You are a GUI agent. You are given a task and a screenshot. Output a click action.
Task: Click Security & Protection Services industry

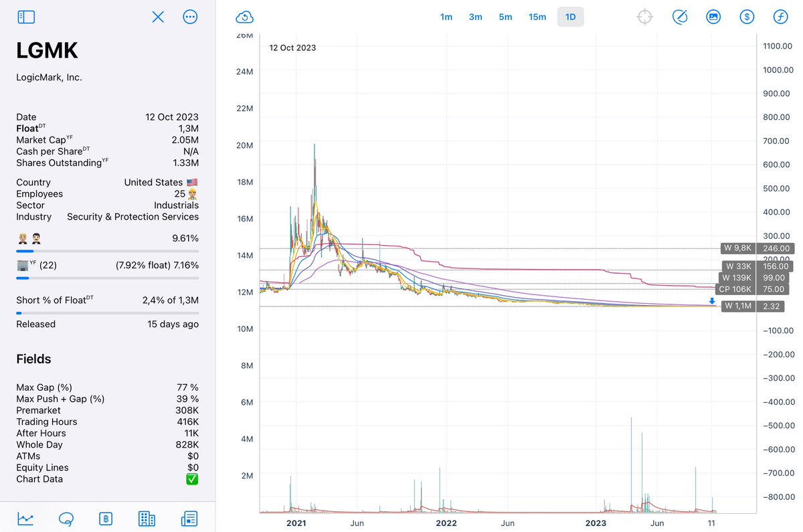(x=132, y=217)
